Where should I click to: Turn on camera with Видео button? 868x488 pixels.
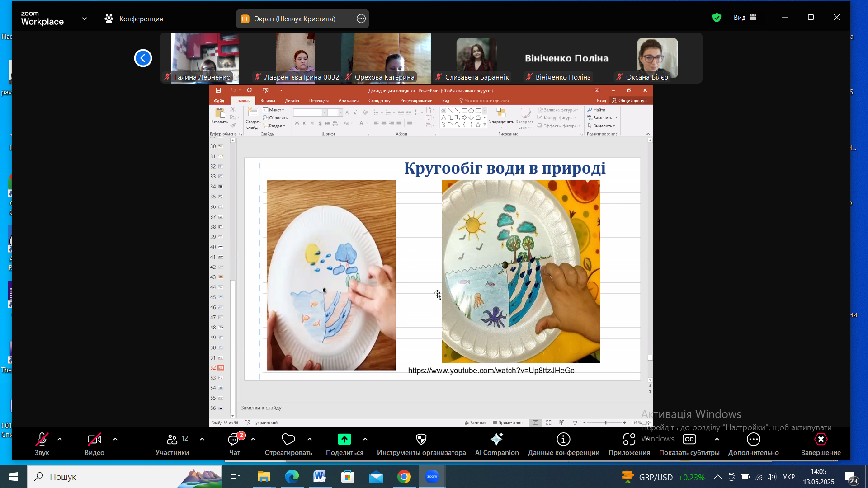[94, 445]
